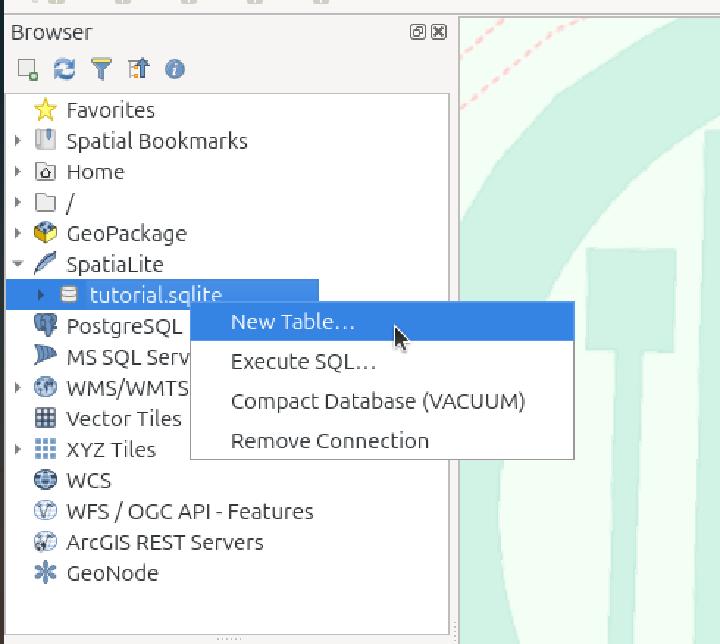The height and width of the screenshot is (644, 720).
Task: Click the Add Selected Layers icon
Action: (x=27, y=69)
